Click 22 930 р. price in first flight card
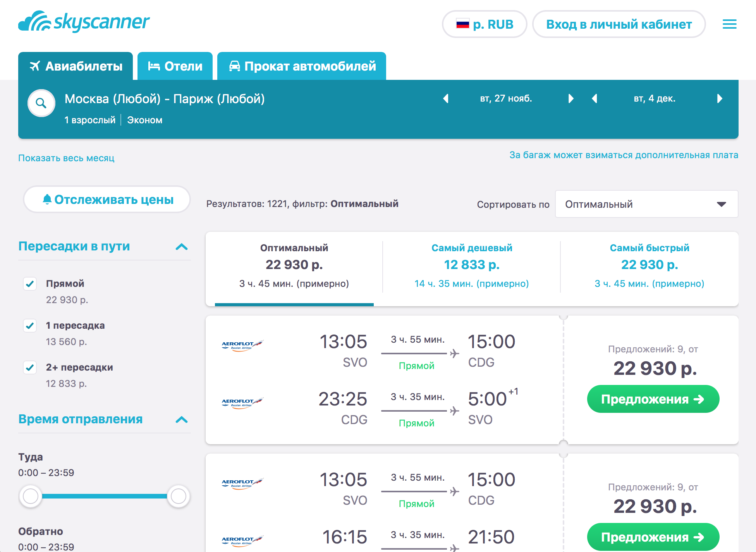This screenshot has width=756, height=552. 655,368
